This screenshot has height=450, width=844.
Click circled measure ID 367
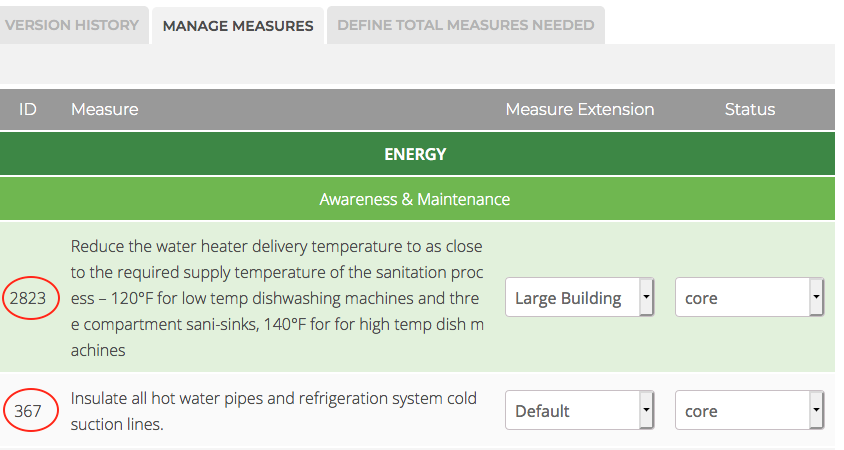30,410
